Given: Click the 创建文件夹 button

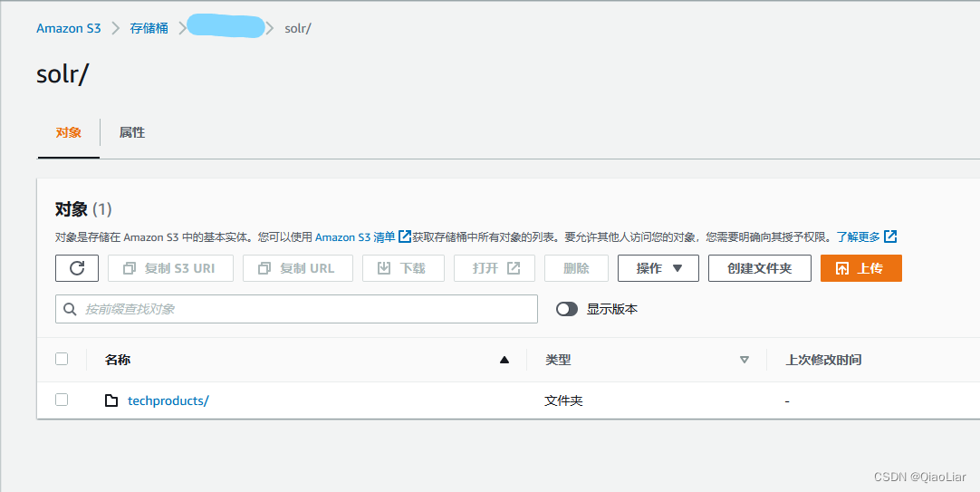Looking at the screenshot, I should 759,268.
